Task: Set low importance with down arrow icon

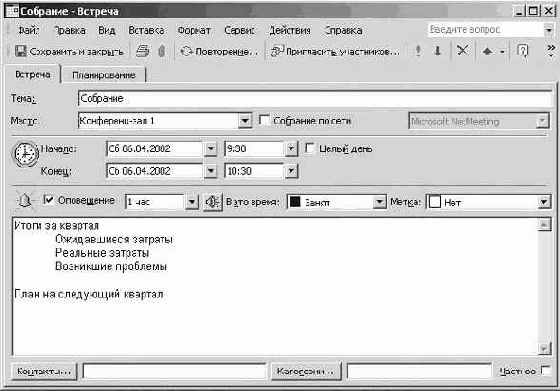Action: tap(437, 51)
